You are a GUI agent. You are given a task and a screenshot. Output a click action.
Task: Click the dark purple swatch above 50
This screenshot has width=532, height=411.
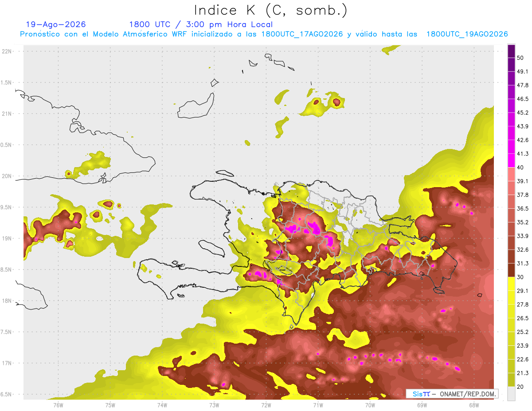[x=511, y=51]
